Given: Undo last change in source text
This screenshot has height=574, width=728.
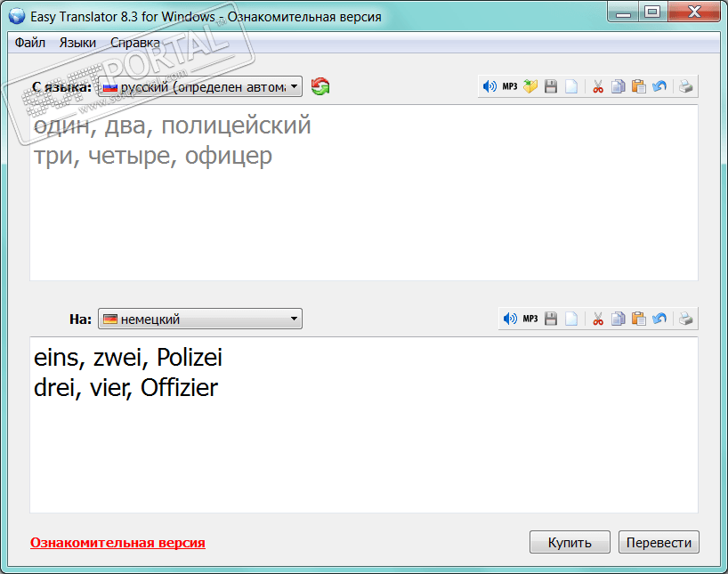Looking at the screenshot, I should click(659, 86).
